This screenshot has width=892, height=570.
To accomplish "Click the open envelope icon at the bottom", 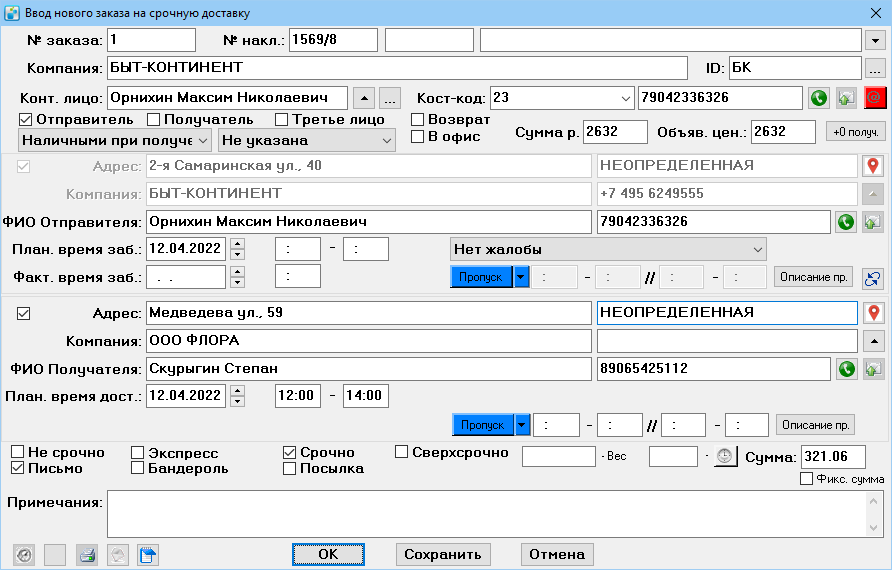I will [118, 555].
